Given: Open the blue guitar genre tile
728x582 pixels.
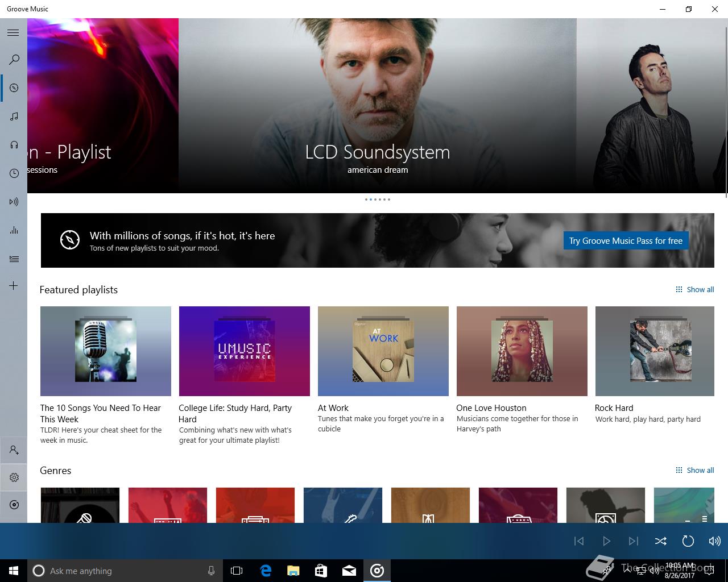Looking at the screenshot, I should [343, 505].
